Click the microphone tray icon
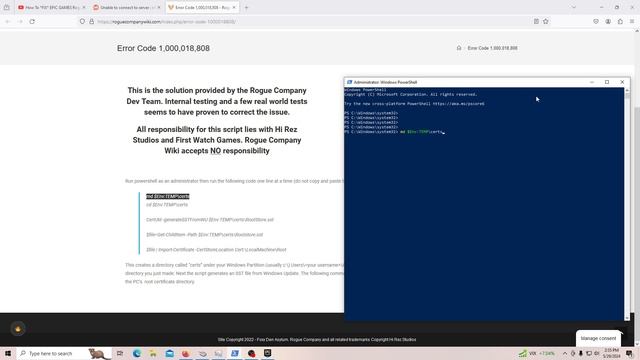The image size is (640, 360). tap(581, 353)
